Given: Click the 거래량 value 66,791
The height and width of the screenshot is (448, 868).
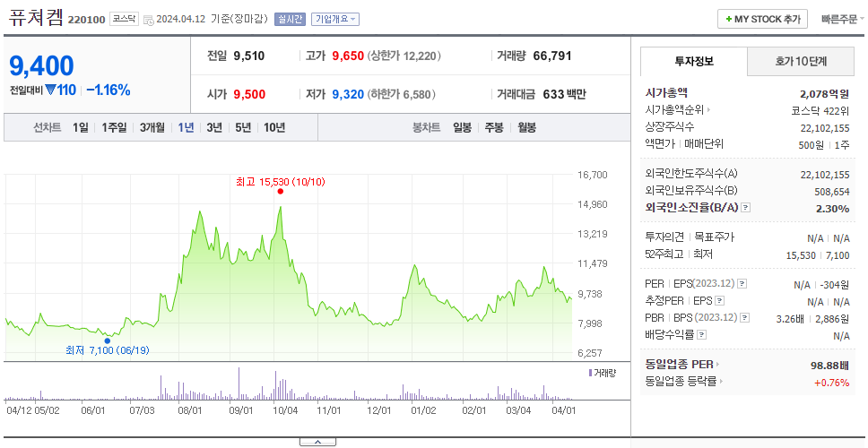Looking at the screenshot, I should 552,56.
